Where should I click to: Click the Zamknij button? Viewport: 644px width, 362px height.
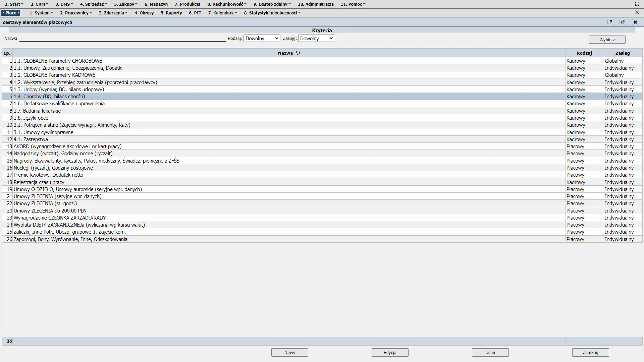(x=590, y=353)
